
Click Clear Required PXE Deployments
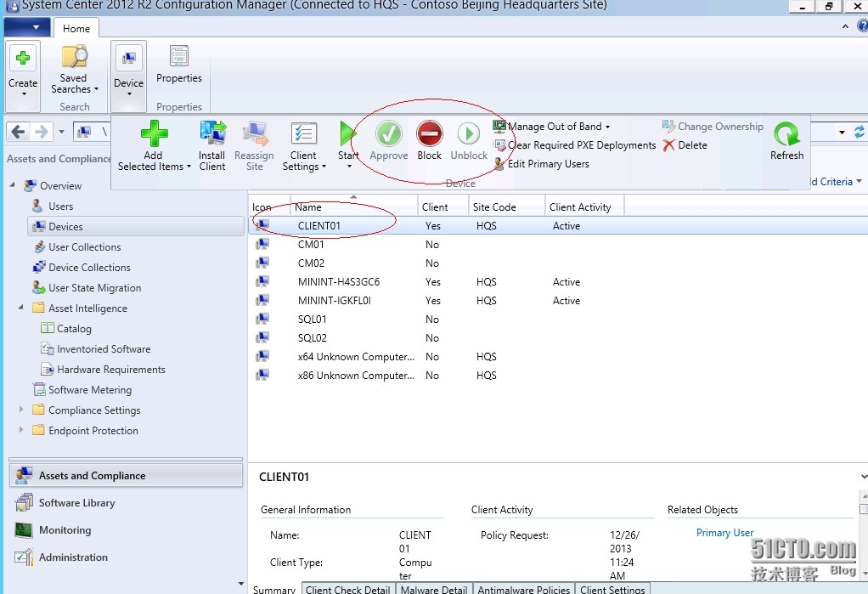click(575, 145)
